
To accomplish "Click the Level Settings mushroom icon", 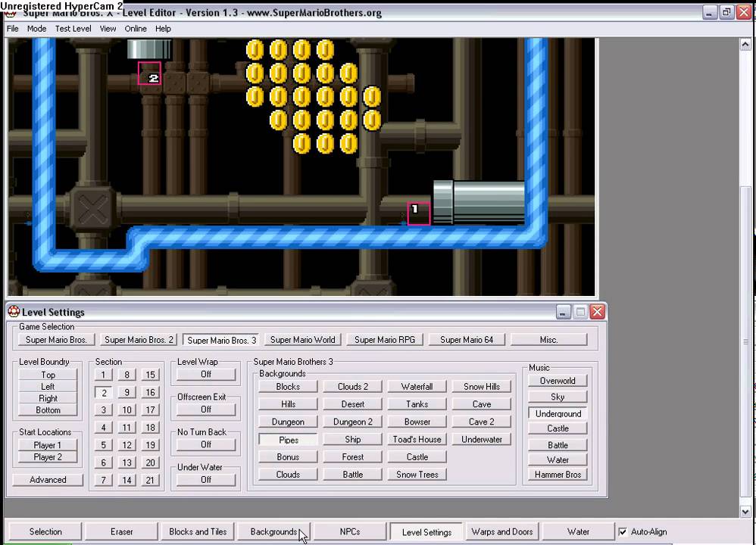I will (x=14, y=312).
